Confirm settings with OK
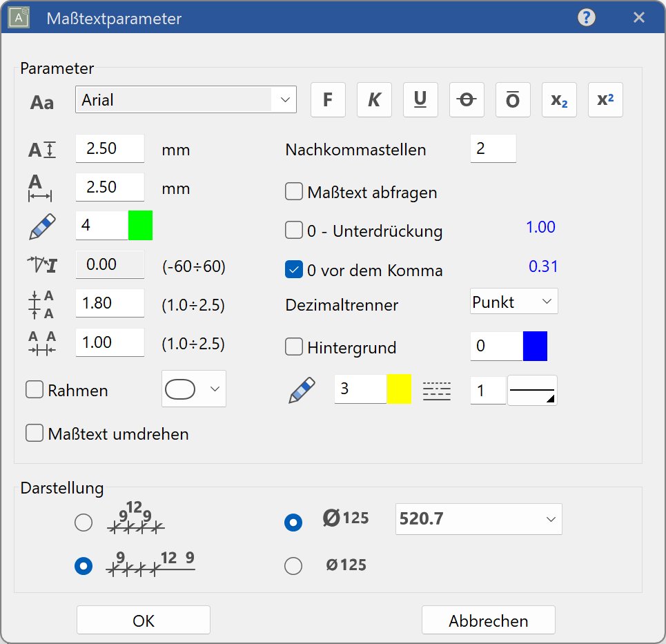Viewport: 666px width, 644px height. 143,619
